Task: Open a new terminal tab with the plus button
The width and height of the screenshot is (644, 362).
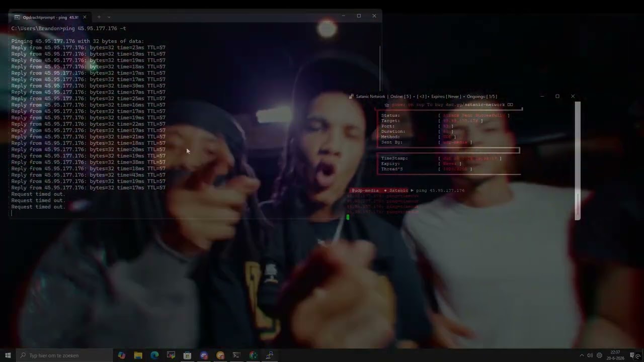Action: coord(99,17)
